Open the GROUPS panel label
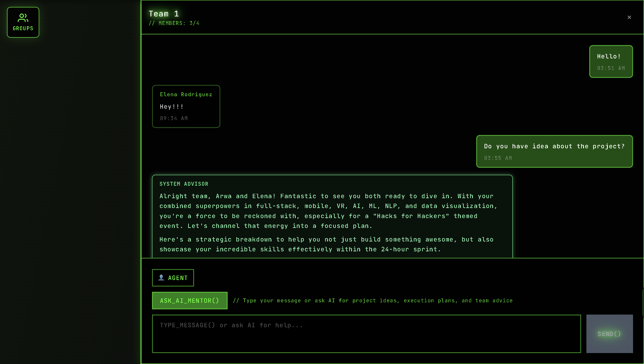Image resolution: width=644 pixels, height=364 pixels. [23, 28]
